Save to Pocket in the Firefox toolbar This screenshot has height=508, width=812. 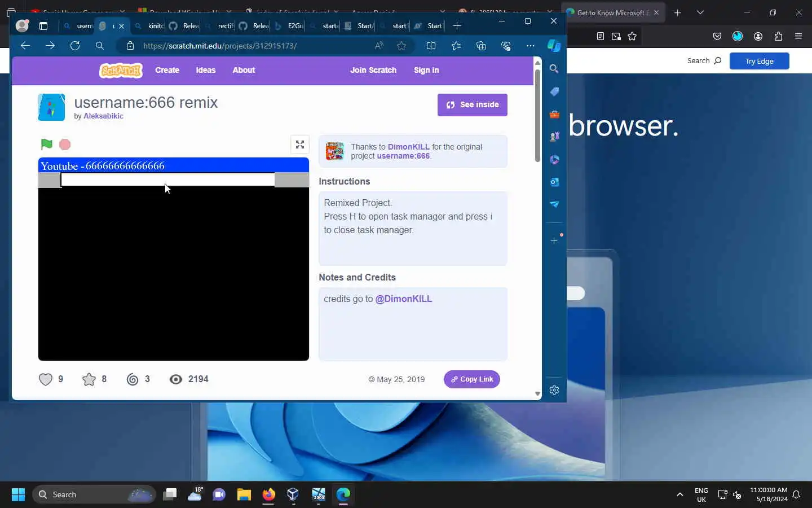(717, 36)
